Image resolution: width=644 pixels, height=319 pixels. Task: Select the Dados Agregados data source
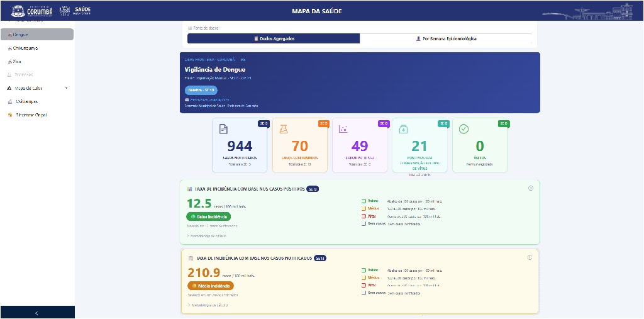pyautogui.click(x=274, y=38)
